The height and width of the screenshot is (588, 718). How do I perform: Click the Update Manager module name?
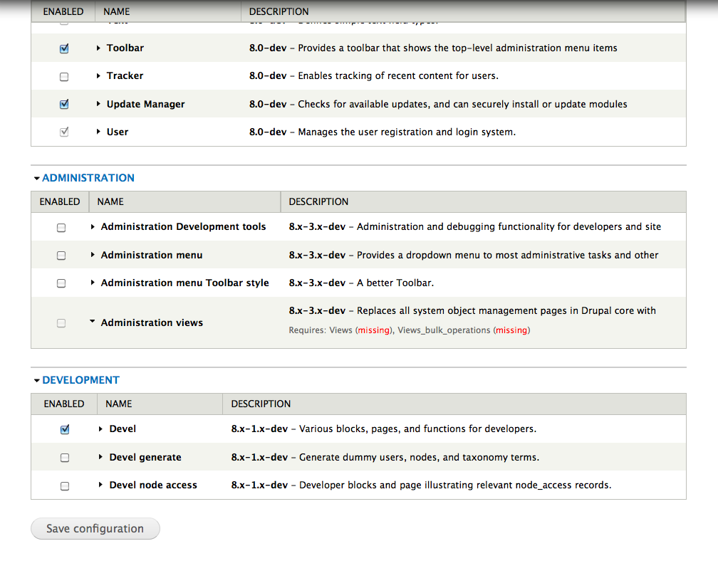pos(145,105)
